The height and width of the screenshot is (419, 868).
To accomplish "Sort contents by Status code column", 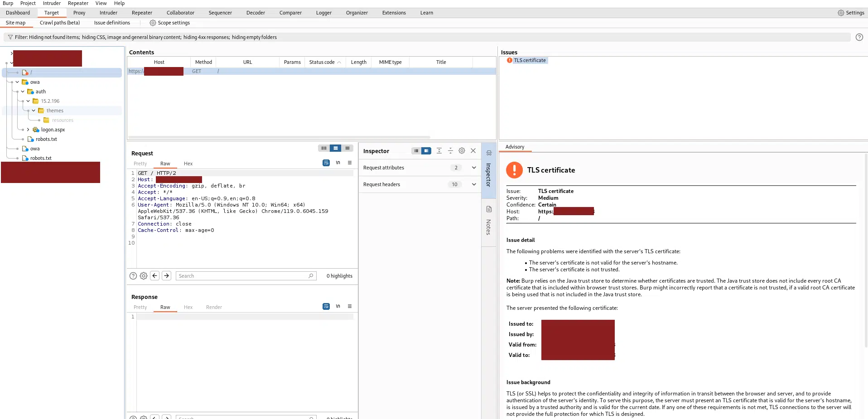I will [x=325, y=62].
